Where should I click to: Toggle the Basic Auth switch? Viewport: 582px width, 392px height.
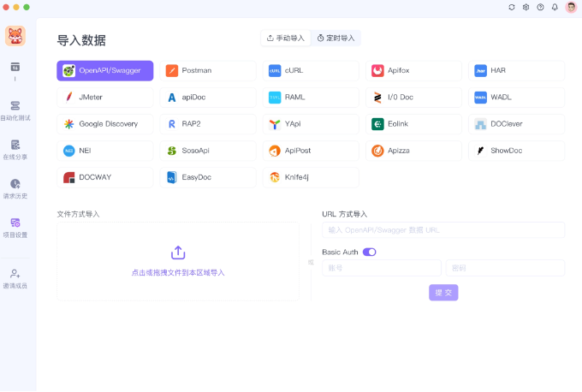(370, 252)
